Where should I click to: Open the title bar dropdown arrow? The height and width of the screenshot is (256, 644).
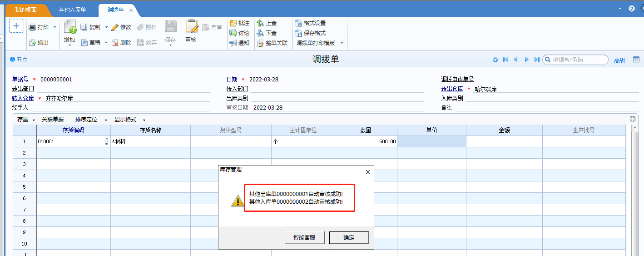pyautogui.click(x=620, y=9)
